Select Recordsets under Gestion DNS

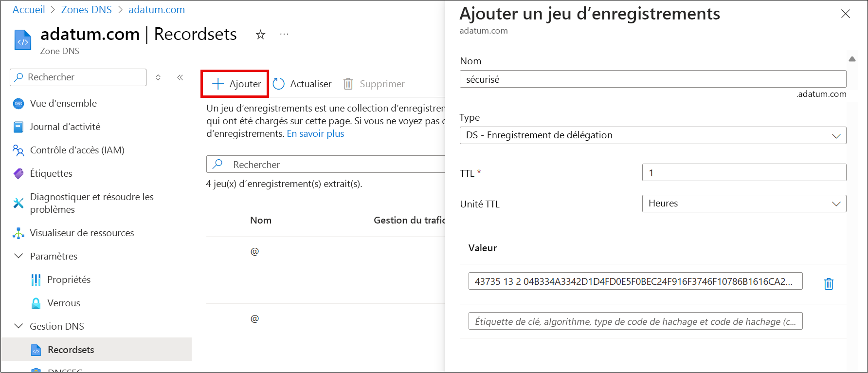pos(96,350)
